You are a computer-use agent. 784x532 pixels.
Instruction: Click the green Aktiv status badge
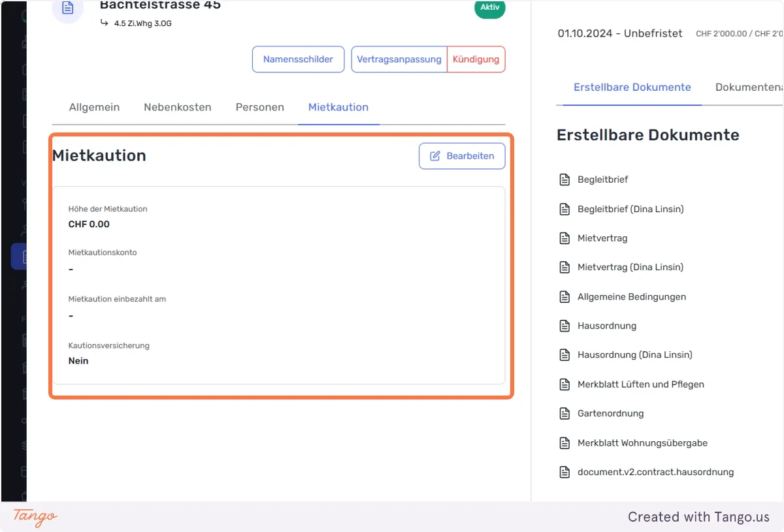[490, 8]
